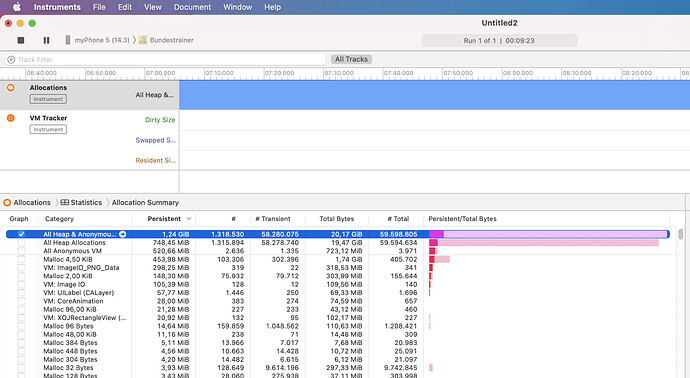This screenshot has width=690, height=378.
Task: Select the VM: XOJRectangleView row
Action: tap(337, 318)
